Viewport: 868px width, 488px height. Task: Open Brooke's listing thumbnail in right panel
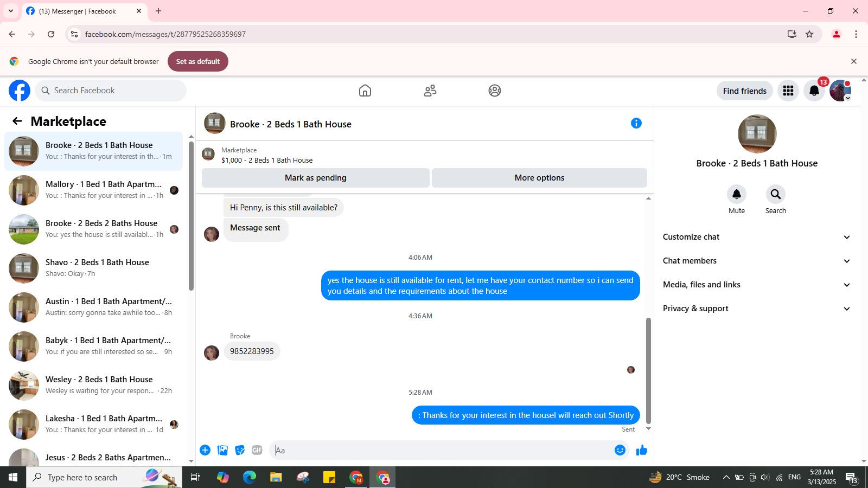pyautogui.click(x=757, y=134)
